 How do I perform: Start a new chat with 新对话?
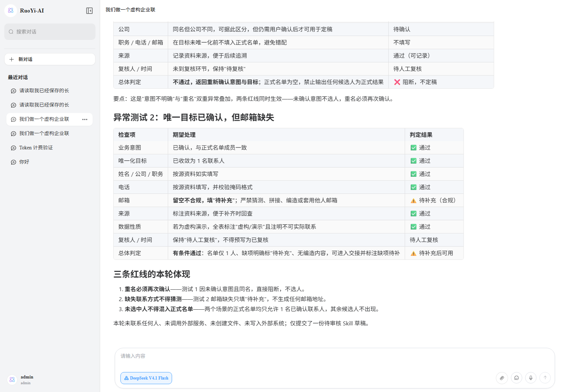(x=50, y=59)
